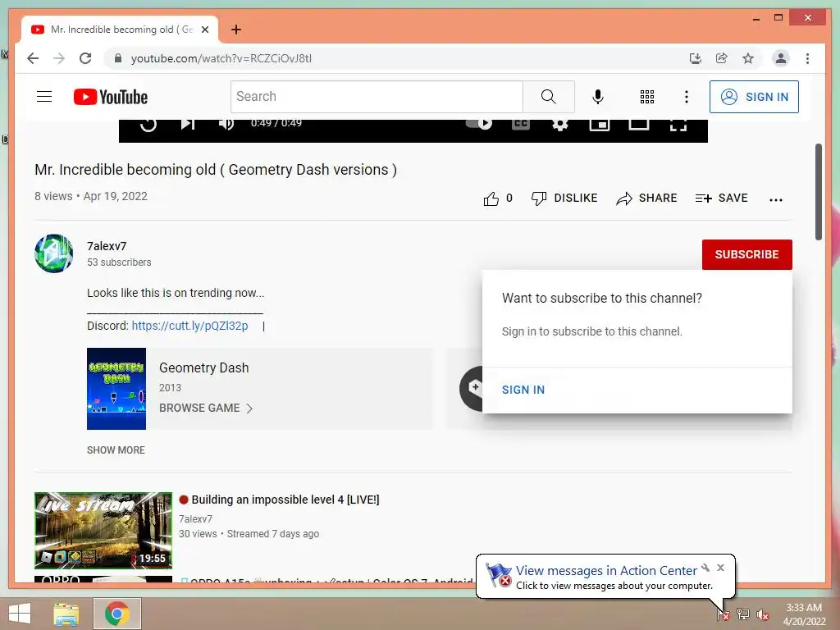Open File Explorer from the taskbar

pos(66,614)
